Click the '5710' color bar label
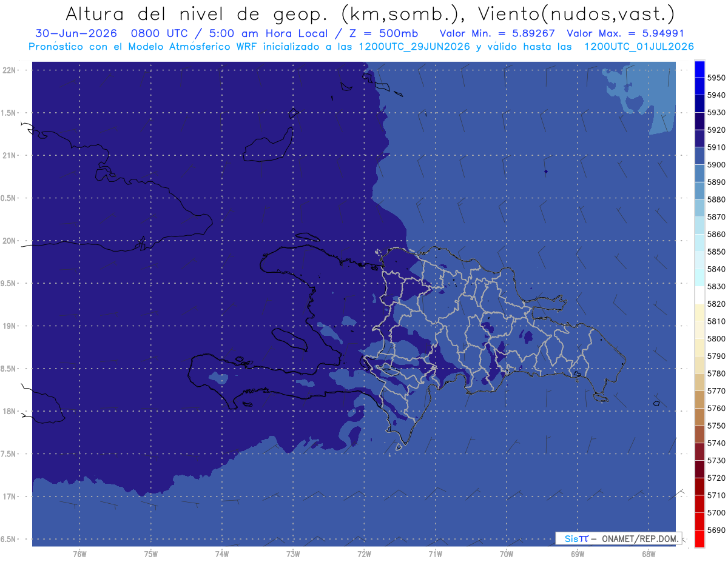 coord(716,495)
